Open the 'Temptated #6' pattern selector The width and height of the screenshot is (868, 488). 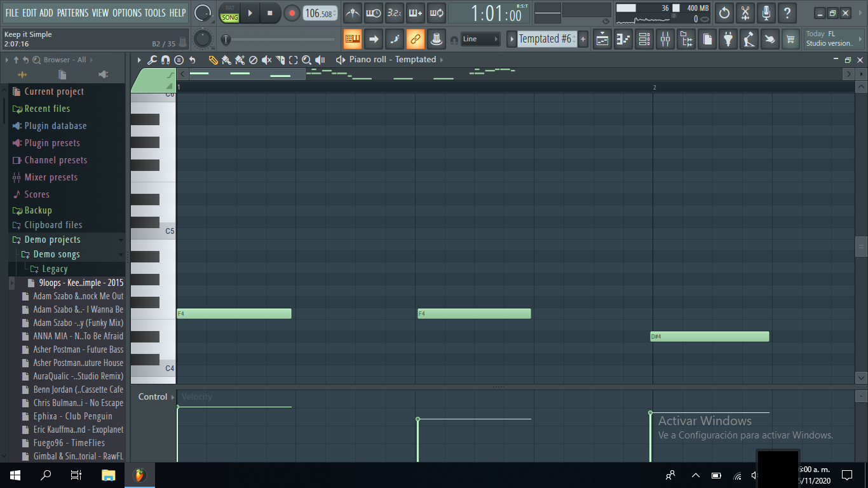546,39
